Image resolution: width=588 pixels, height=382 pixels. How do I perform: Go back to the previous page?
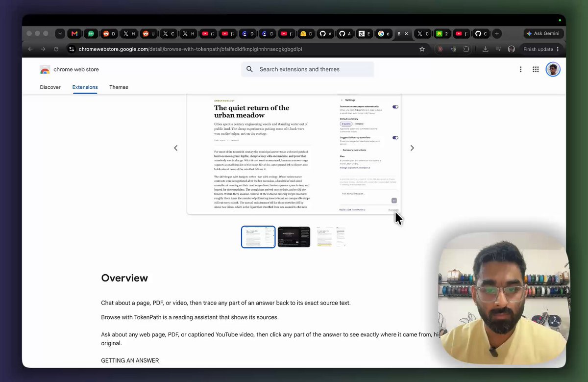click(x=30, y=49)
